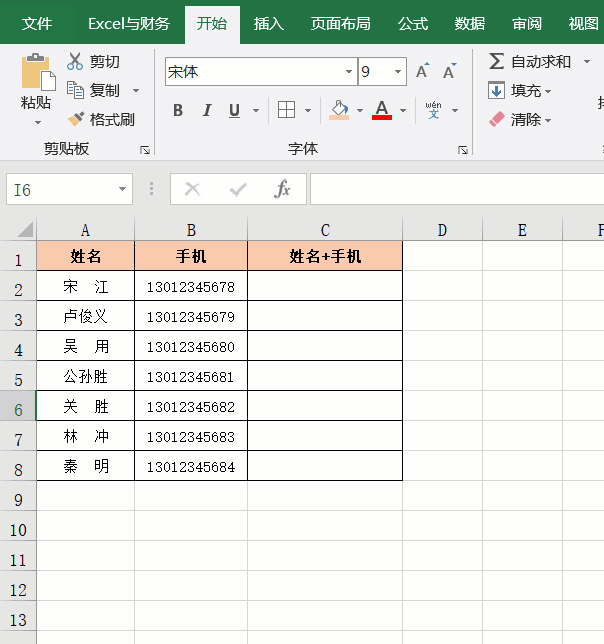604x644 pixels.
Task: Click the 格式刷 button label
Action: tap(112, 120)
